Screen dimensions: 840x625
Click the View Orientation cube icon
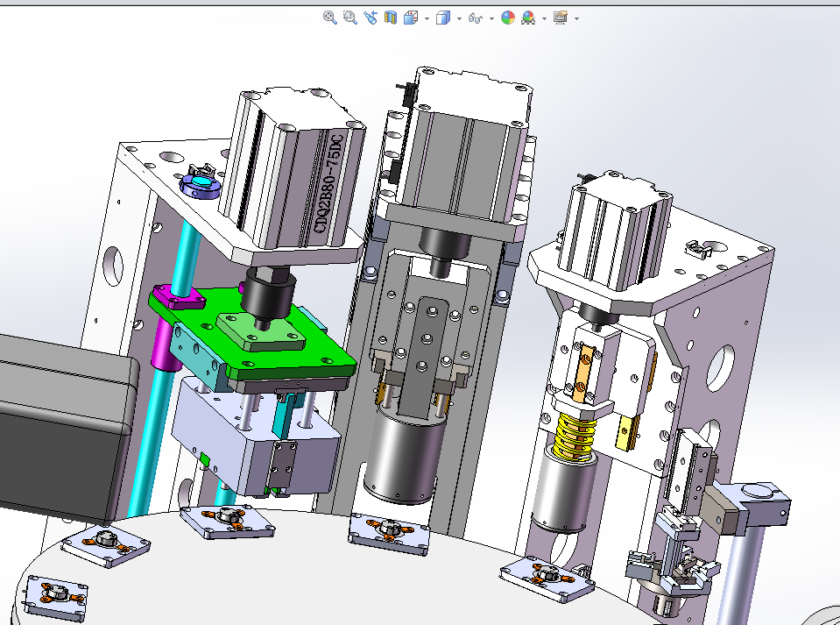[x=411, y=18]
